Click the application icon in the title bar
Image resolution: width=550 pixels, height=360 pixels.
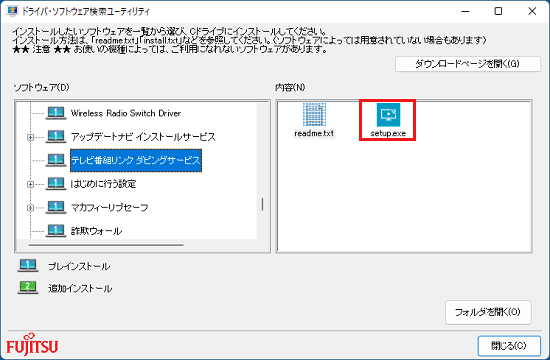pos(12,11)
